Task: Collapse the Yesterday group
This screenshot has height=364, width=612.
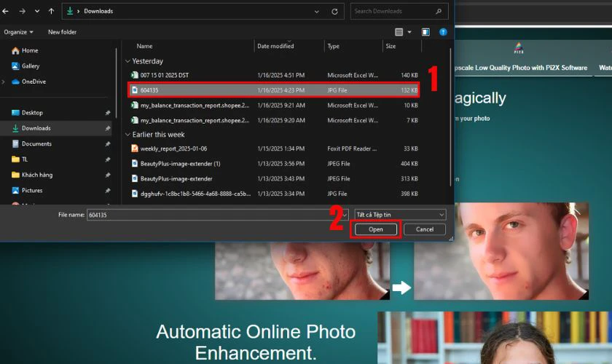Action: click(x=127, y=61)
